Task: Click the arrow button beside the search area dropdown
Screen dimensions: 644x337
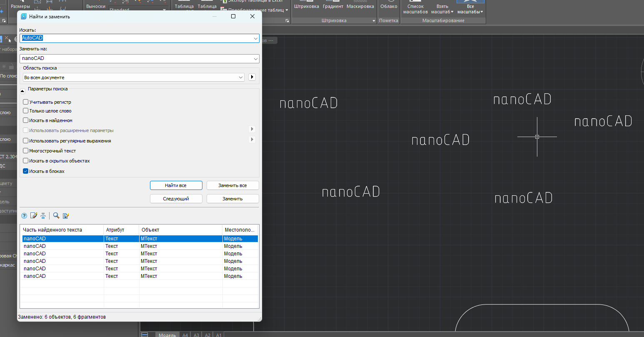Action: (x=252, y=77)
